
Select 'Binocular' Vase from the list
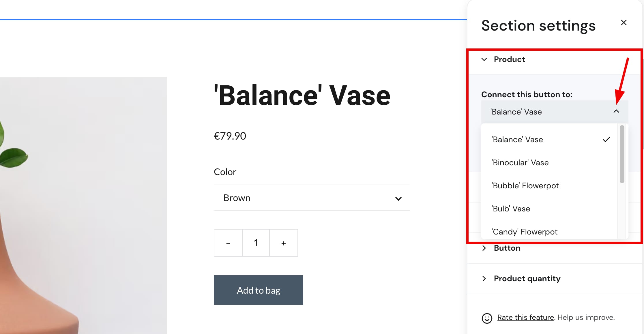tap(520, 162)
